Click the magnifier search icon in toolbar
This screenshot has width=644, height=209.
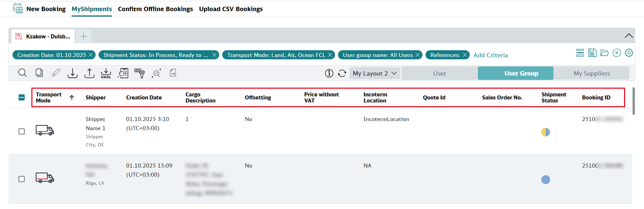22,73
